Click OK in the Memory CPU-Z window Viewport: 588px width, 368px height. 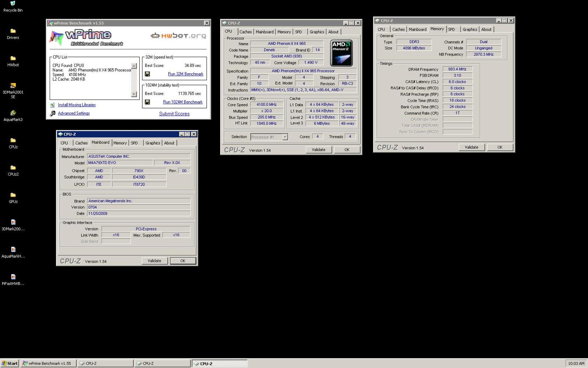499,147
